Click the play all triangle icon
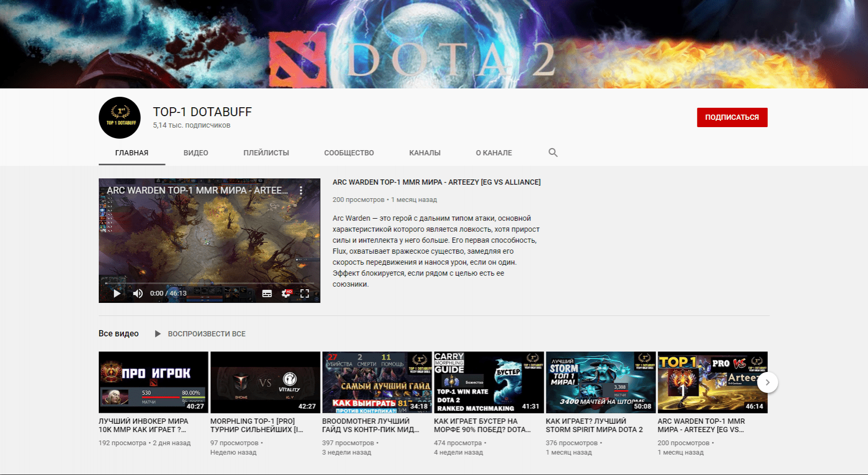Viewport: 868px width, 475px height. coord(157,334)
